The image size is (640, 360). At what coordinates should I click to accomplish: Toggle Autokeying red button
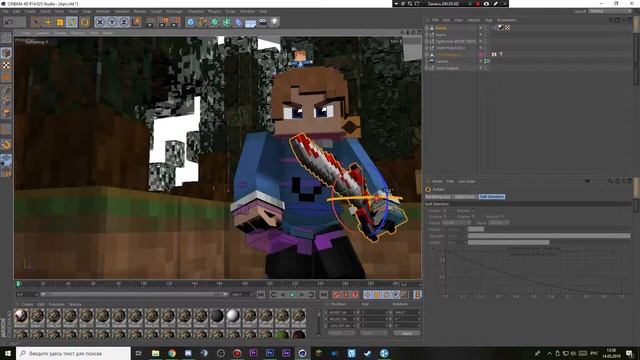click(346, 294)
